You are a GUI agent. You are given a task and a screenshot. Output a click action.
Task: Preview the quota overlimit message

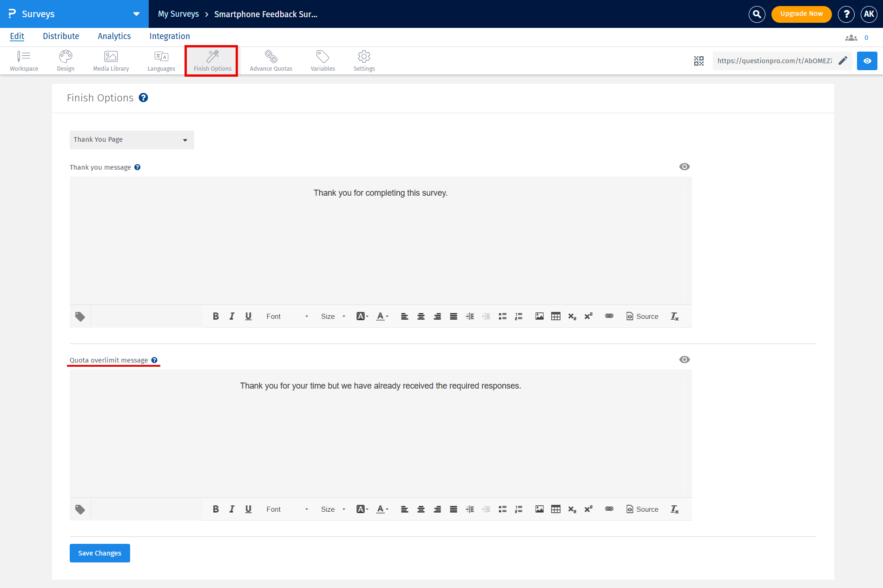[684, 359]
